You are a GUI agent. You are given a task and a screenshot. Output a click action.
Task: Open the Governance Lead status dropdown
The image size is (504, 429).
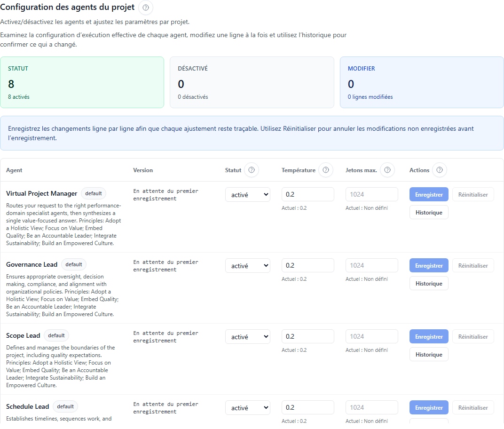point(247,265)
